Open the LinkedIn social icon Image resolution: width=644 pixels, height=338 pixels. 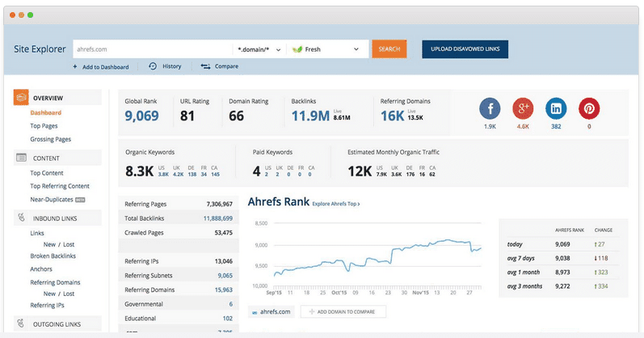coord(556,108)
